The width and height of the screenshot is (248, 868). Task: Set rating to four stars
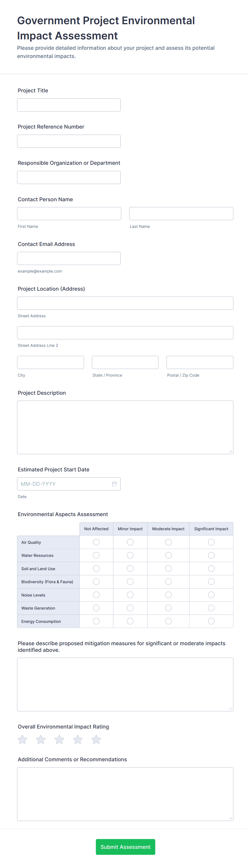point(78,739)
